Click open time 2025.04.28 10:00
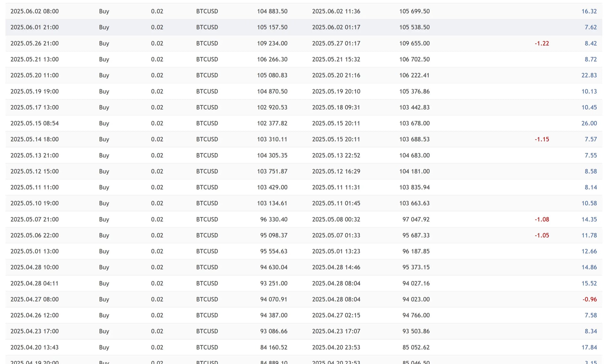 [34, 267]
